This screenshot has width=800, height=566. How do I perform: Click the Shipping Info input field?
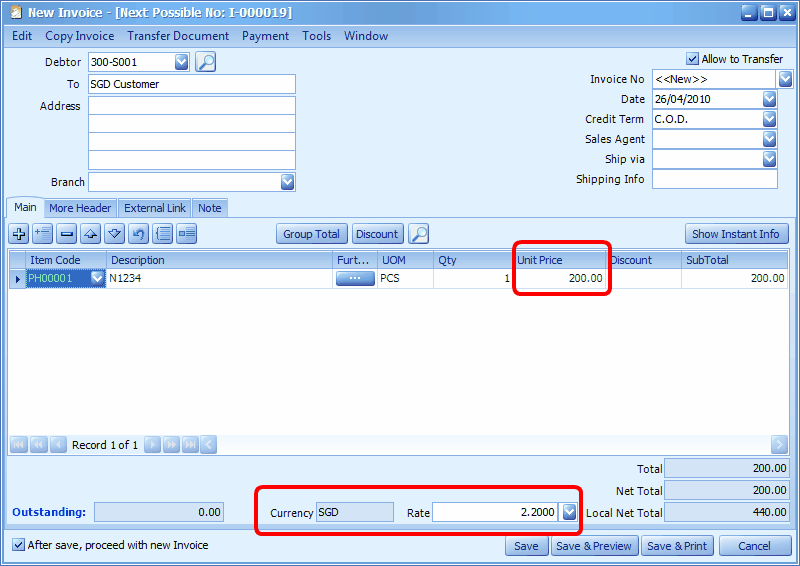[x=714, y=179]
